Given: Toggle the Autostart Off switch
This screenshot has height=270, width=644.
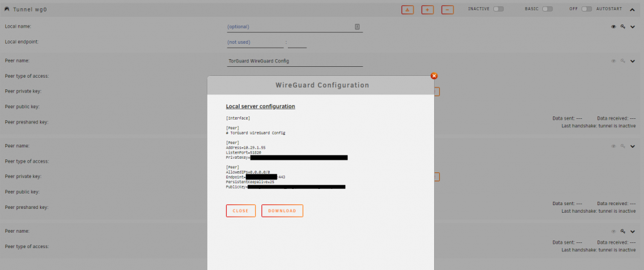Looking at the screenshot, I should pos(587,8).
